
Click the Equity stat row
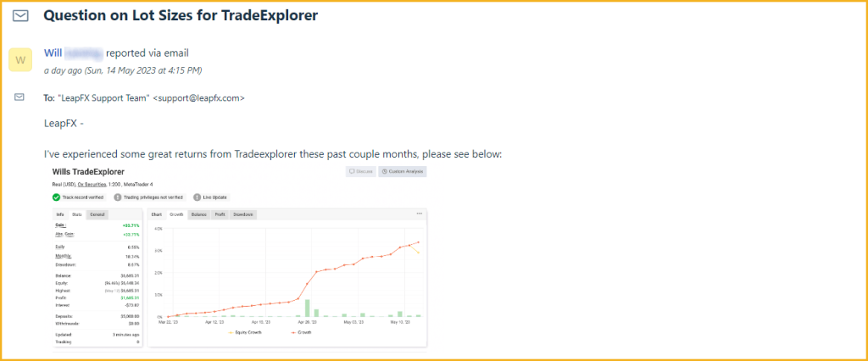pyautogui.click(x=97, y=283)
